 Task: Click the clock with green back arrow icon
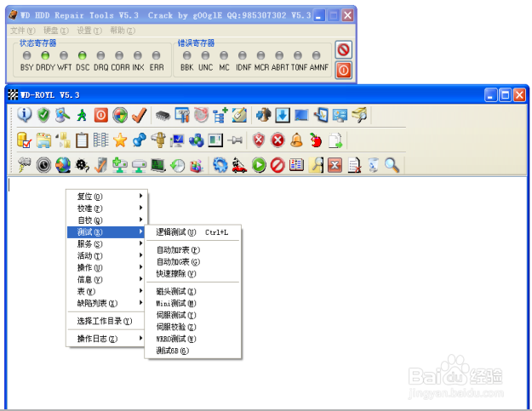pyautogui.click(x=177, y=165)
